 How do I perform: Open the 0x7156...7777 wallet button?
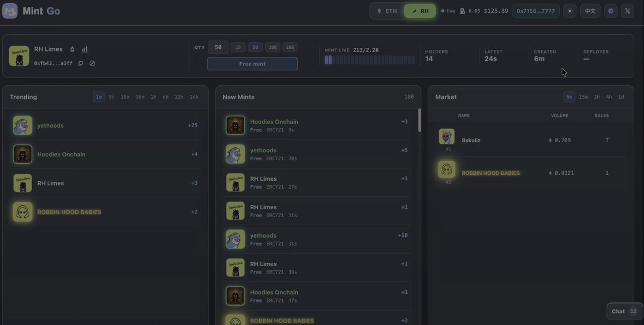point(536,11)
